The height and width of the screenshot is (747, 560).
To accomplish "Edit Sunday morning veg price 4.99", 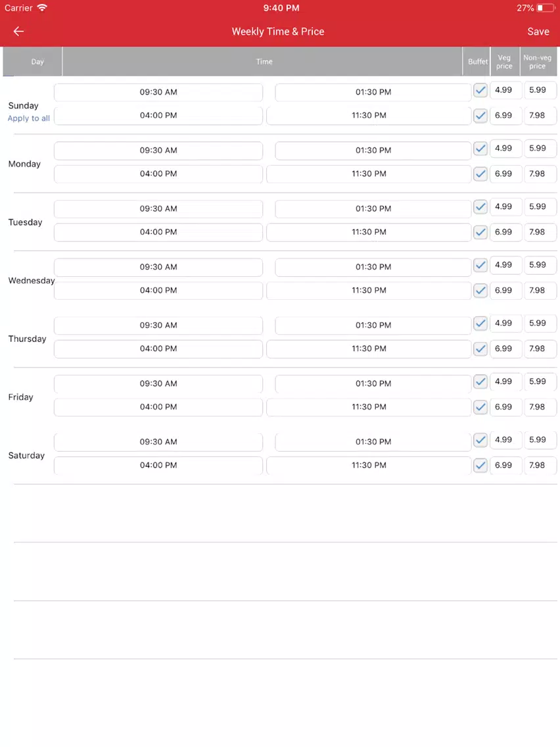I will click(505, 90).
